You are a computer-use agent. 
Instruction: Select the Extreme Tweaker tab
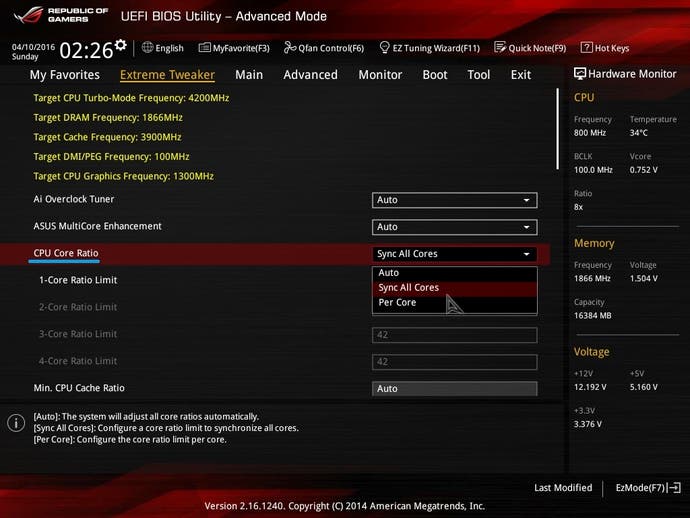pos(167,75)
